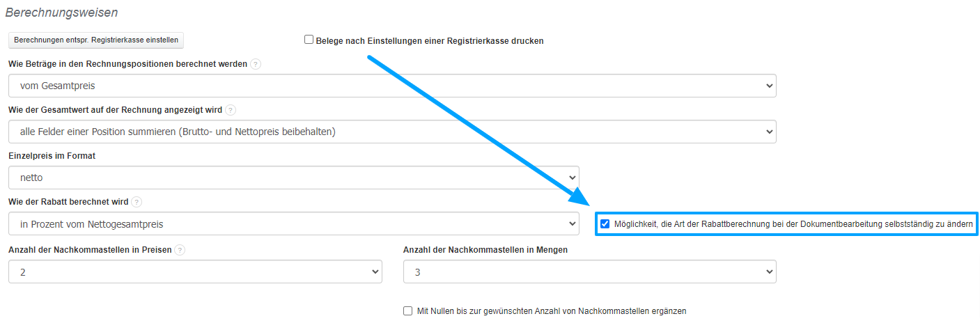This screenshot has width=980, height=330.
Task: Click the 'Wie der Gesamtwert auf der Rechnung angezeigt wird' label
Action: click(x=115, y=110)
